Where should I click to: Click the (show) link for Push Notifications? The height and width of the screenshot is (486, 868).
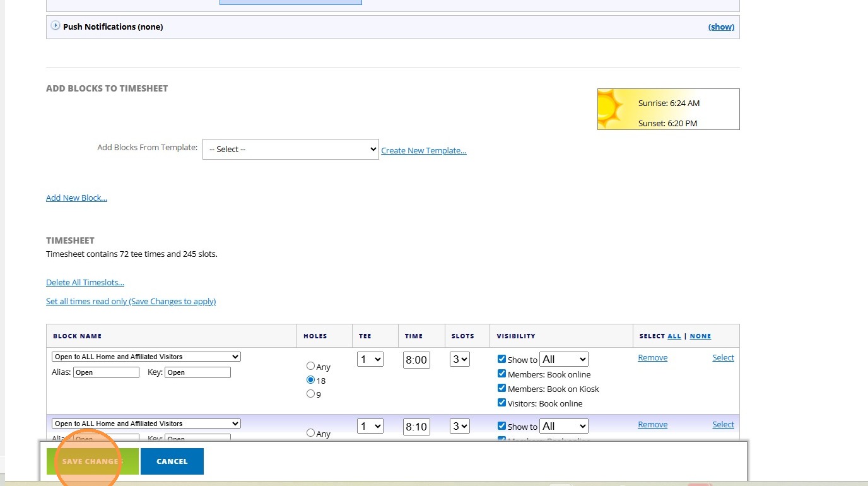click(x=721, y=27)
